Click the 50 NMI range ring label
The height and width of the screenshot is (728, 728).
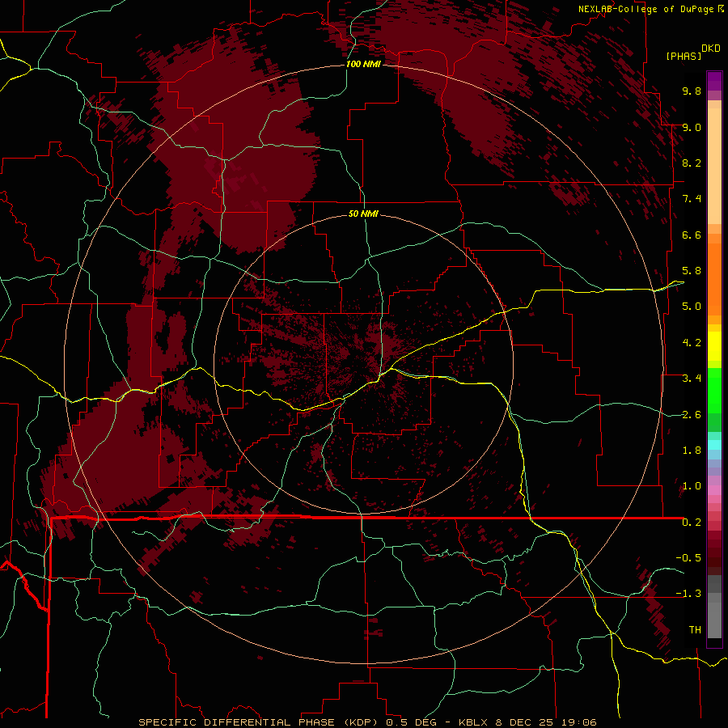click(363, 214)
